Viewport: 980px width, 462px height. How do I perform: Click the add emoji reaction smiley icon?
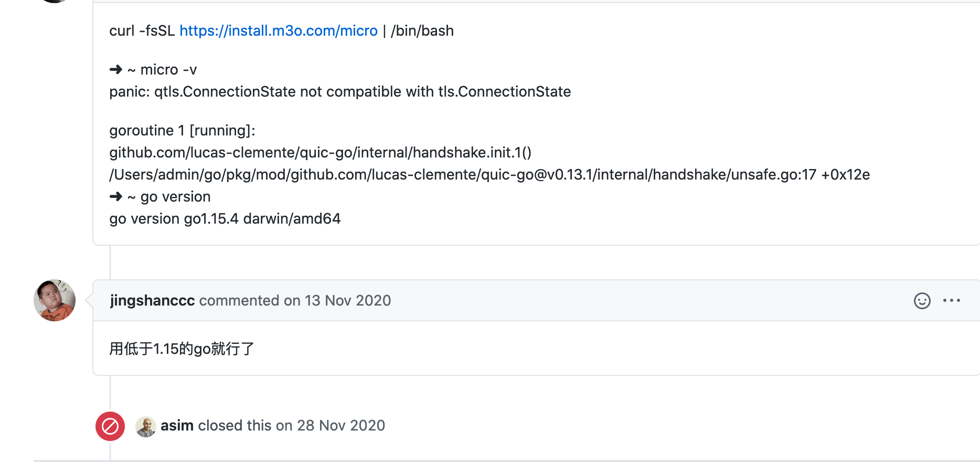922,301
